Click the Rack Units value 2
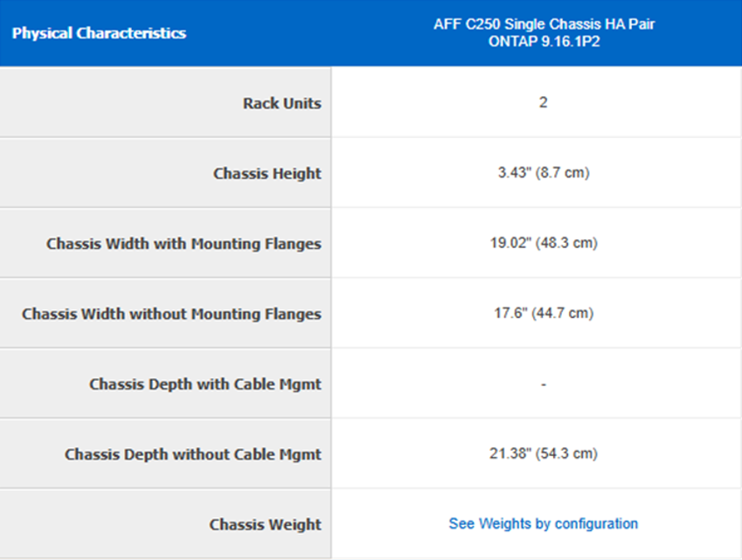Viewport: 742px width, 560px height. [x=544, y=102]
